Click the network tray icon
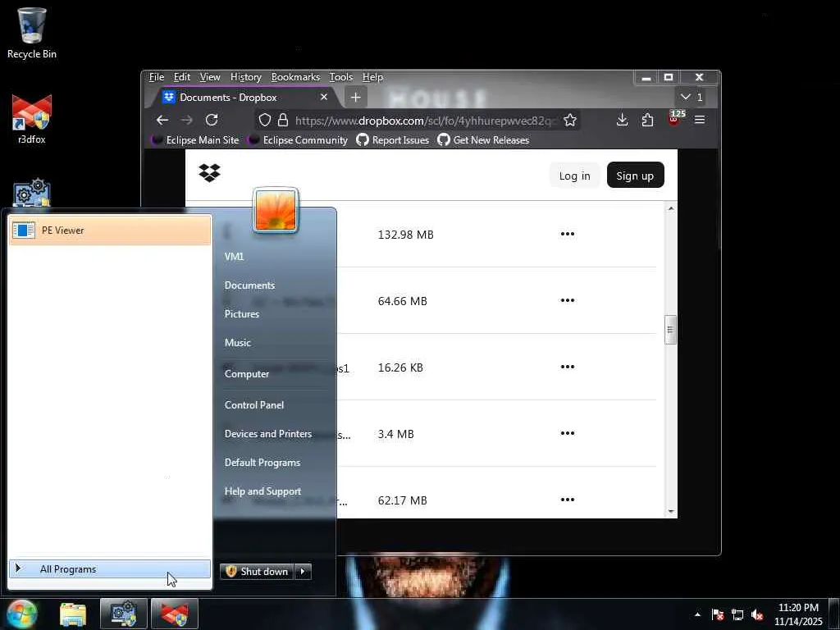Viewport: 840px width, 630px height. 737,614
